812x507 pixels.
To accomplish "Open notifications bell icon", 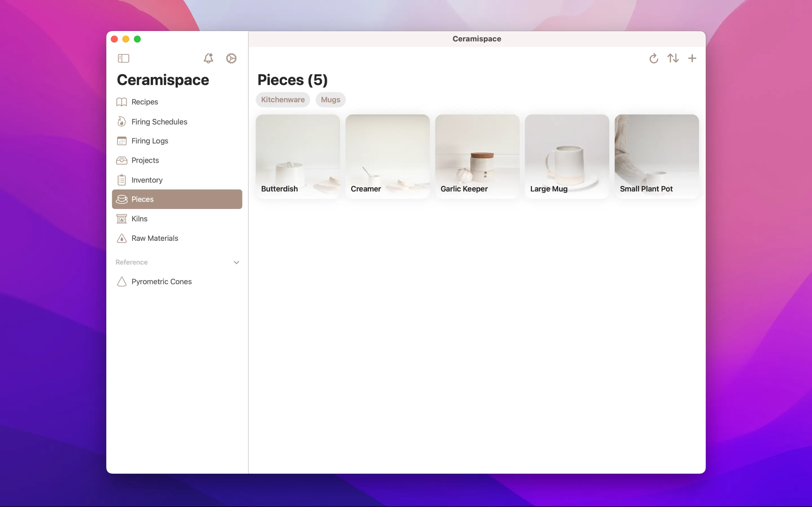I will coord(208,58).
